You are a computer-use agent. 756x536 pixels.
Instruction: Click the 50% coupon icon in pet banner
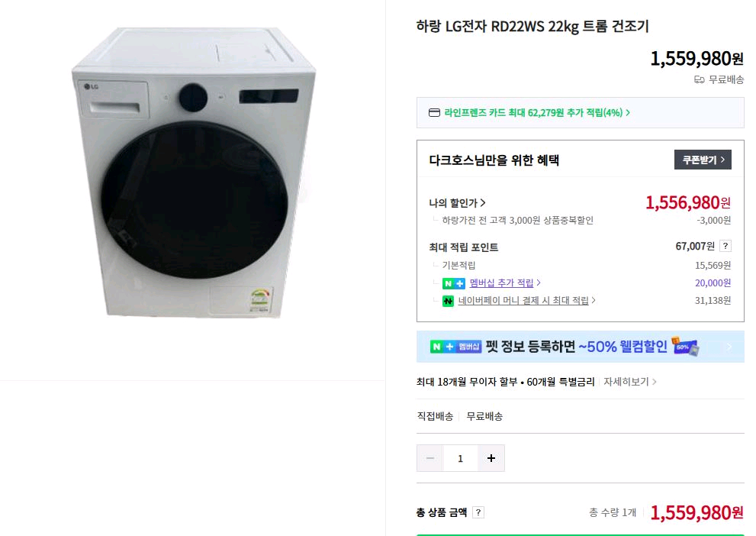point(685,347)
